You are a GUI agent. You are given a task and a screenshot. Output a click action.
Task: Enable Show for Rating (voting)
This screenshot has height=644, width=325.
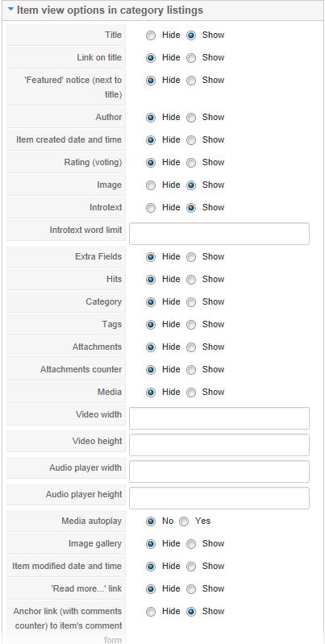click(x=191, y=163)
